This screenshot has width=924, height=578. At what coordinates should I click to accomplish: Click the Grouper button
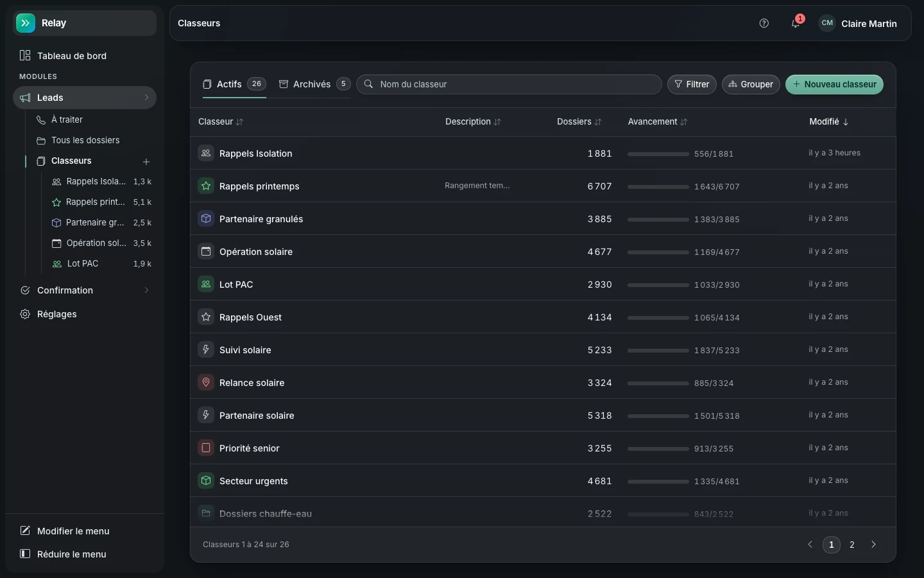[751, 84]
